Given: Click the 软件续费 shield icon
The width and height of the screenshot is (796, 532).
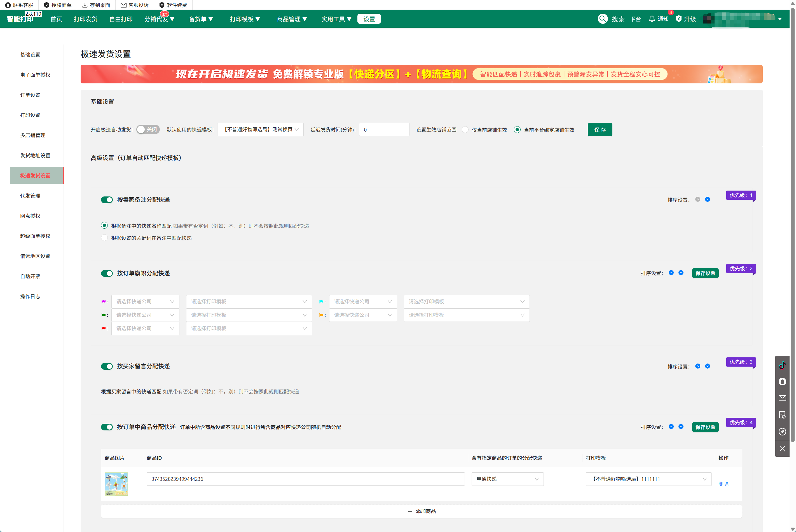Looking at the screenshot, I should [162, 5].
